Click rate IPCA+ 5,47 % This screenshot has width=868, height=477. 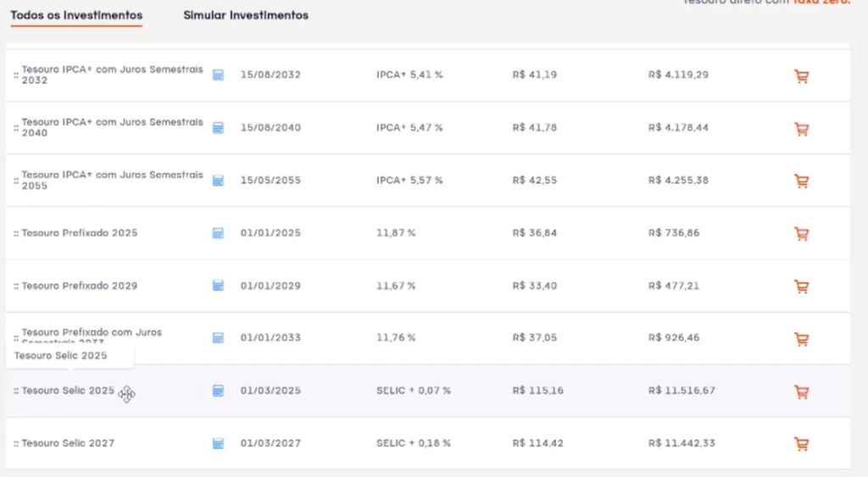tap(409, 127)
